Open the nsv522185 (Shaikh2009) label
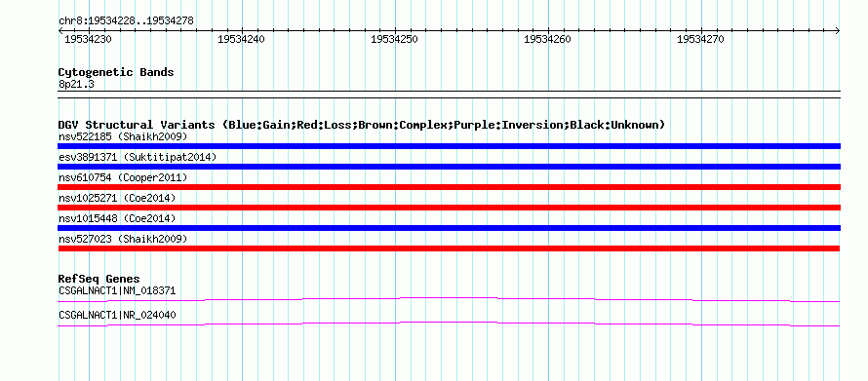Image resolution: width=868 pixels, height=381 pixels. (123, 136)
